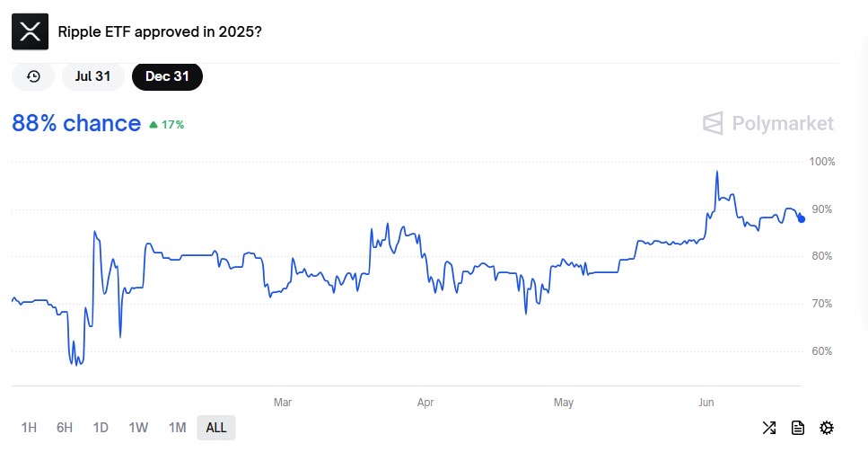Open the document details icon

798,428
